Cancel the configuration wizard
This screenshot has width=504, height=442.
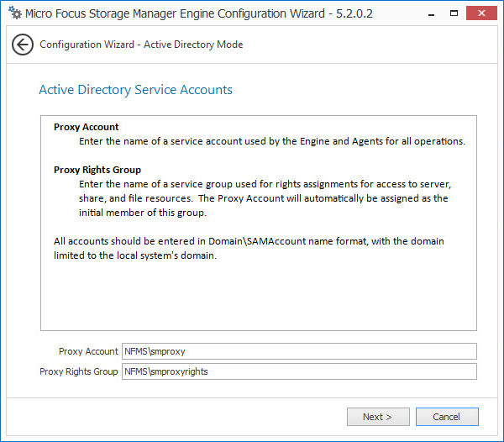[446, 417]
